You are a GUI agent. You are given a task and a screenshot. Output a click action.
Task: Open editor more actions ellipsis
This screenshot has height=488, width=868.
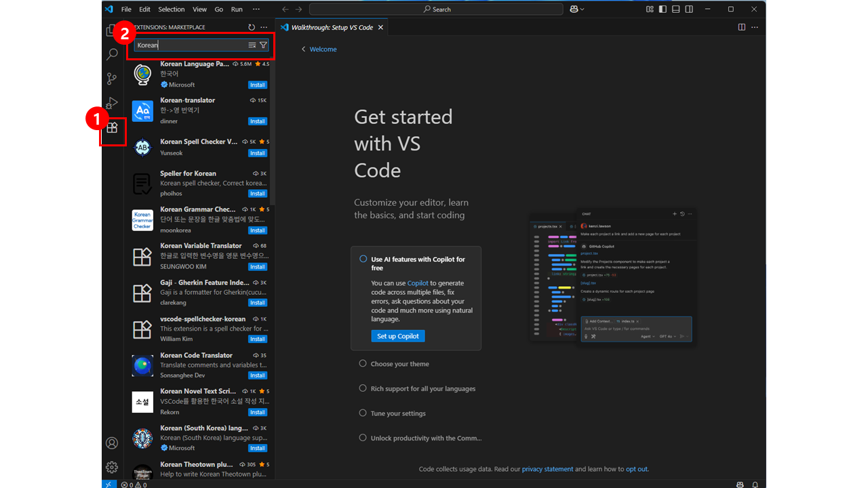pos(755,27)
